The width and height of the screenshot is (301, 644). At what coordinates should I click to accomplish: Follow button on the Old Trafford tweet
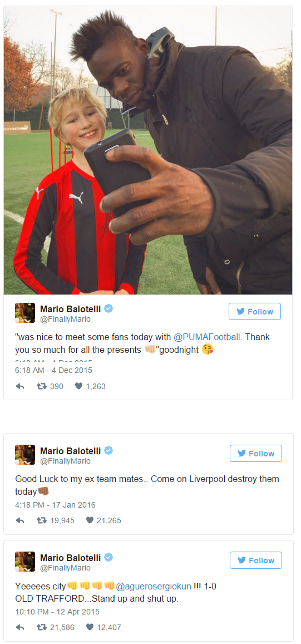(x=256, y=560)
